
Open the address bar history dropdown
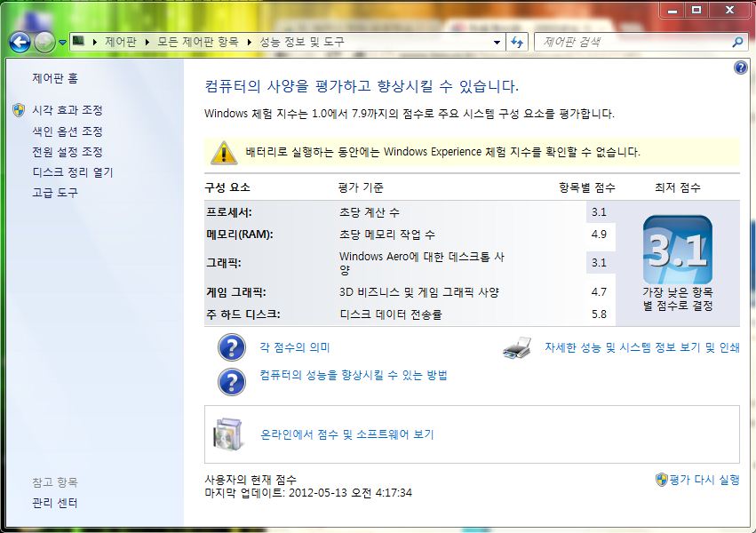click(497, 42)
